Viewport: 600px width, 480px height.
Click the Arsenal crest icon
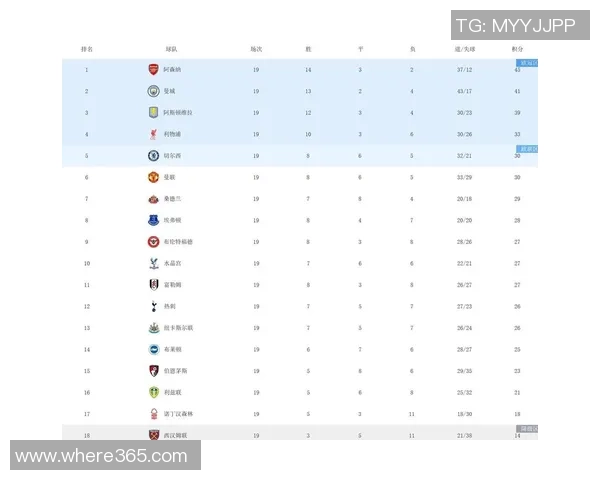point(153,70)
